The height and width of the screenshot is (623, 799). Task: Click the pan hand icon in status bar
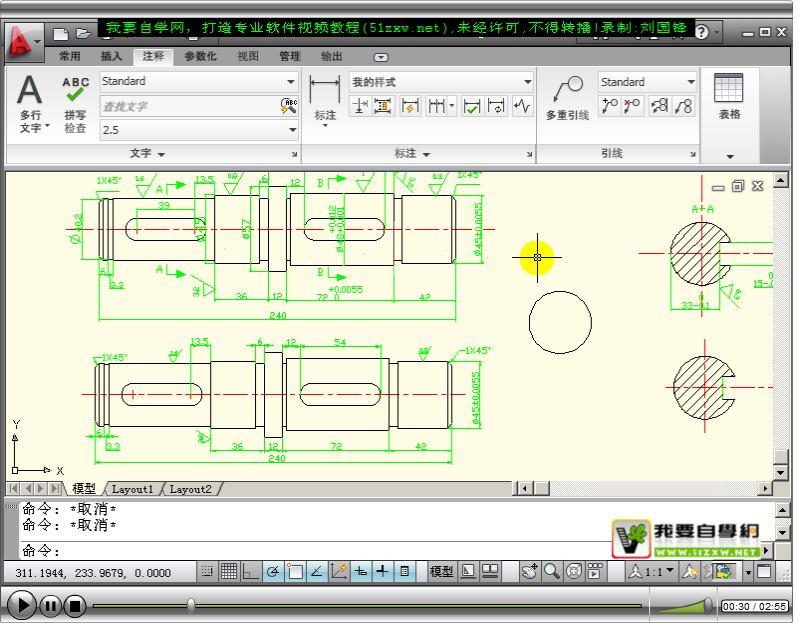click(529, 572)
